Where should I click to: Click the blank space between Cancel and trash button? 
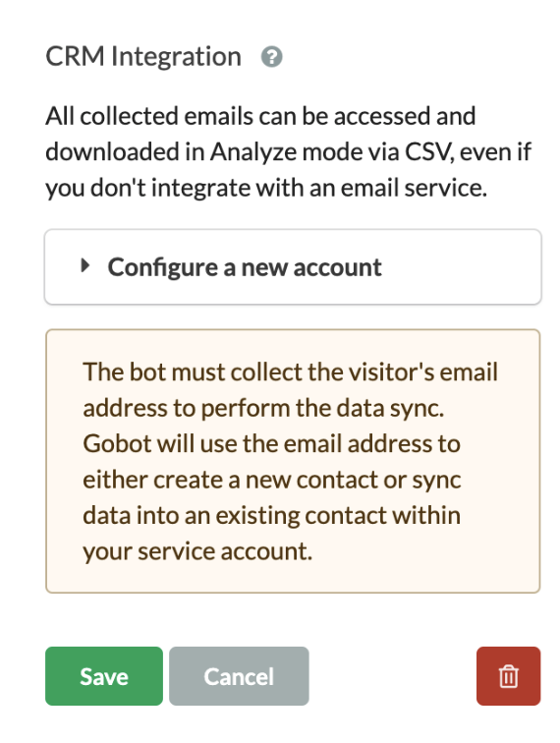pyautogui.click(x=393, y=676)
